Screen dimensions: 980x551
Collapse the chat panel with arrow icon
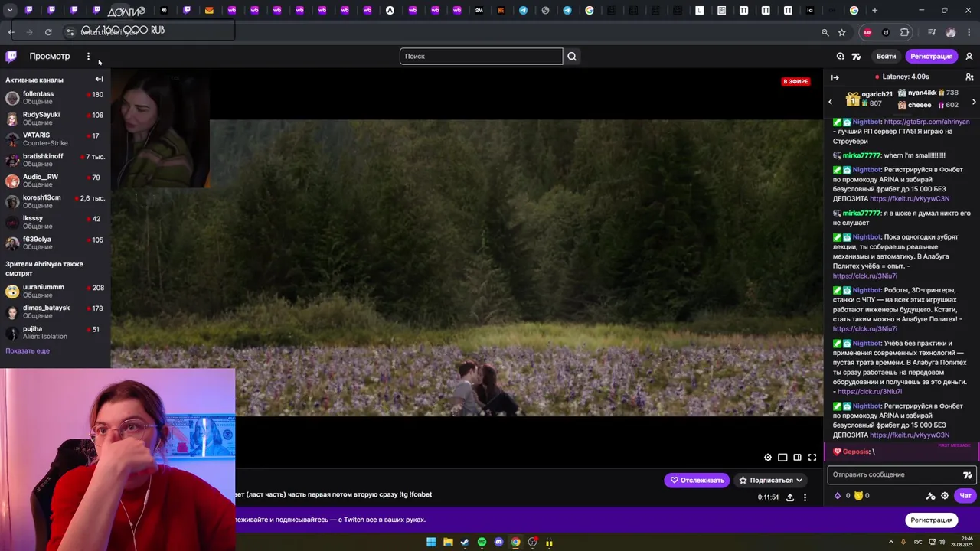[835, 77]
